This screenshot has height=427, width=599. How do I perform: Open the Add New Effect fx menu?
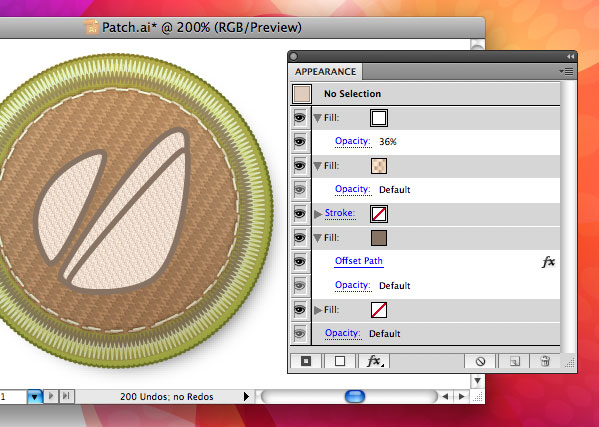[x=374, y=361]
